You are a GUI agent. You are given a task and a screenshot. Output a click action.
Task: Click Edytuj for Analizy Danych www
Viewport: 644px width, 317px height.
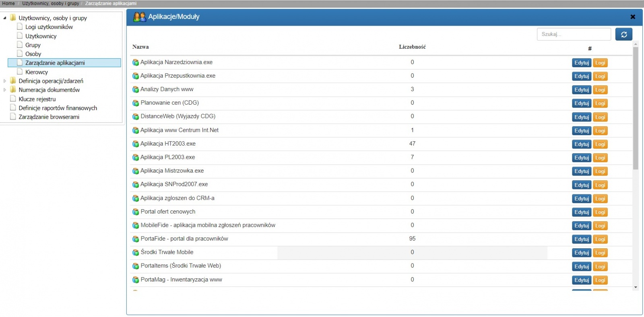pyautogui.click(x=582, y=90)
